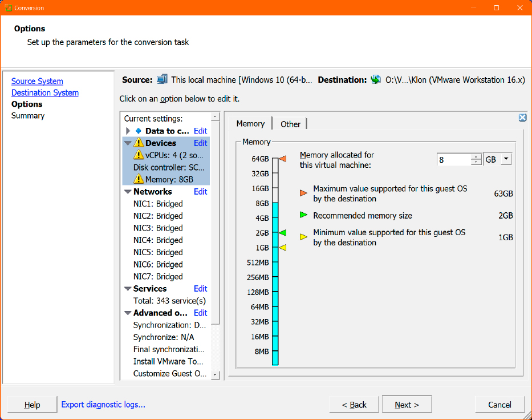
Task: Switch to the Memory tab
Action: tap(250, 124)
